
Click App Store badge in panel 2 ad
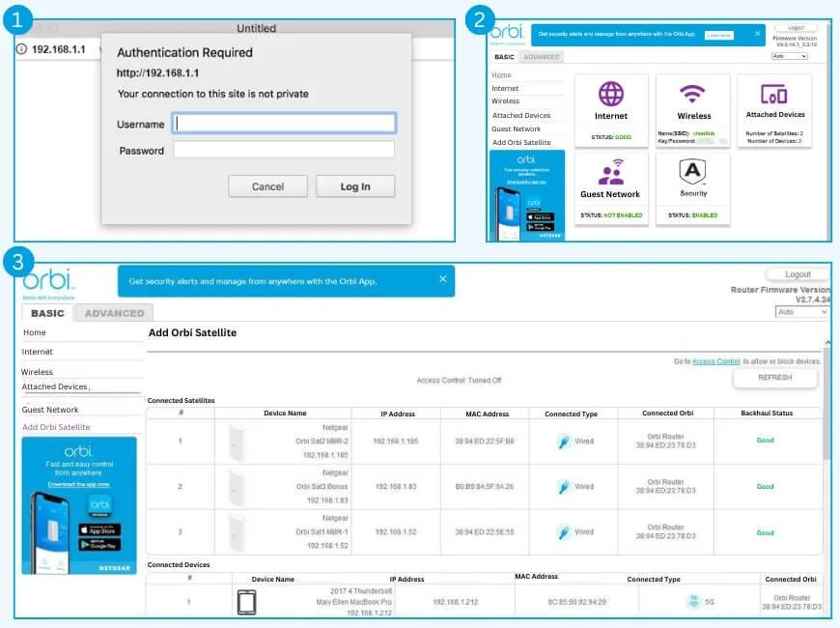pos(540,217)
